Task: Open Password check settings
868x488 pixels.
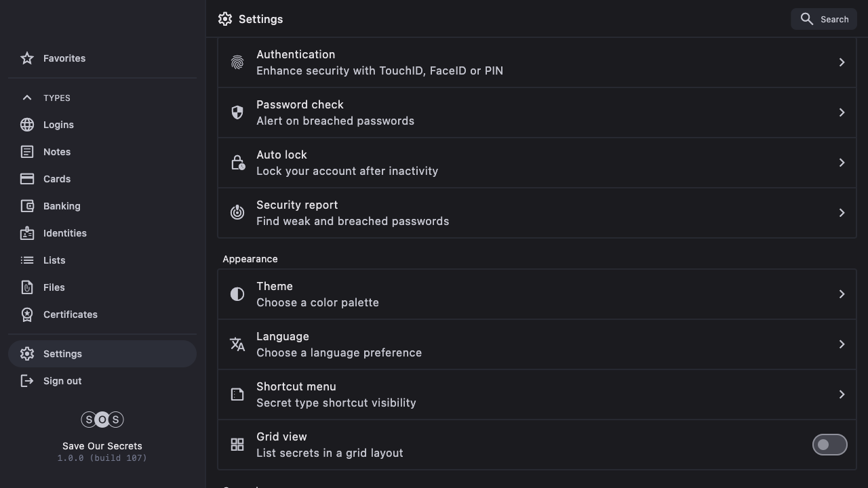Action: pos(536,113)
